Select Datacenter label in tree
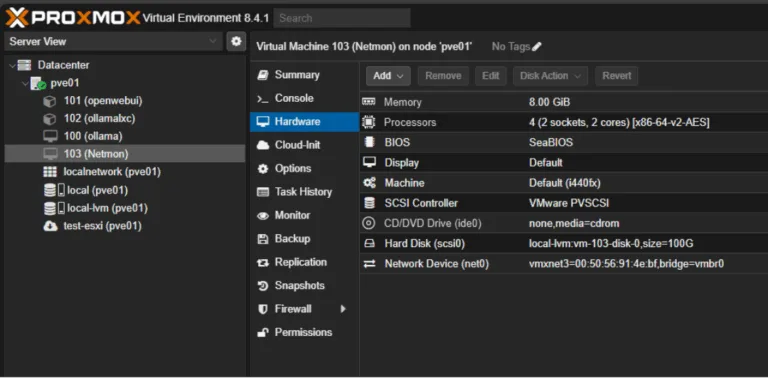The width and height of the screenshot is (768, 378). [64, 65]
